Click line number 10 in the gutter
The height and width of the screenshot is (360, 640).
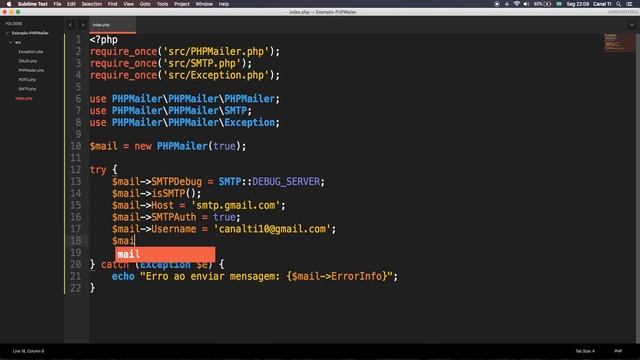click(76, 146)
